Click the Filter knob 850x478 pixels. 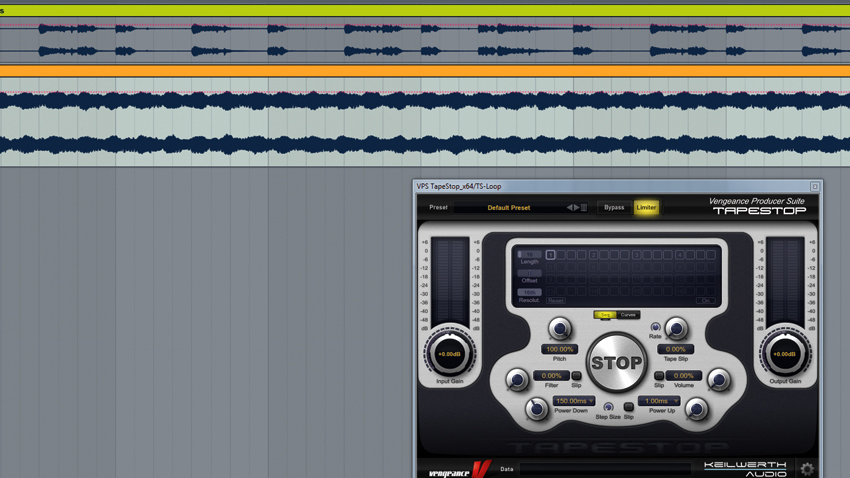coord(517,379)
